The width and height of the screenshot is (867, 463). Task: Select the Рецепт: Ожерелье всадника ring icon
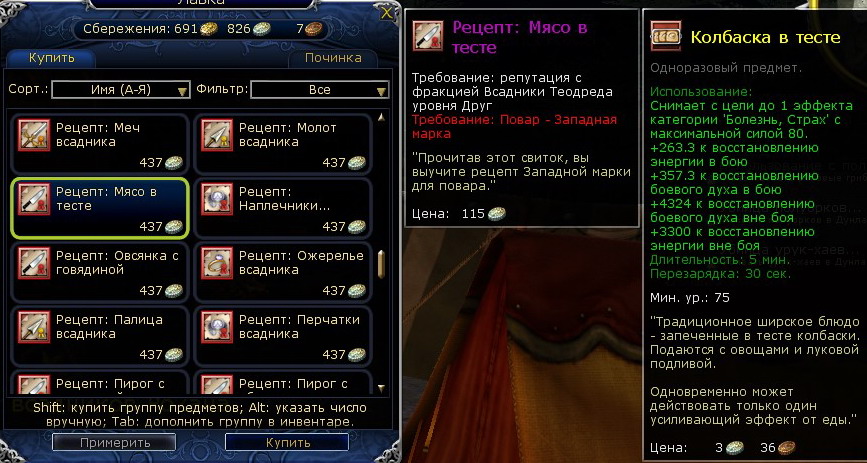(217, 263)
